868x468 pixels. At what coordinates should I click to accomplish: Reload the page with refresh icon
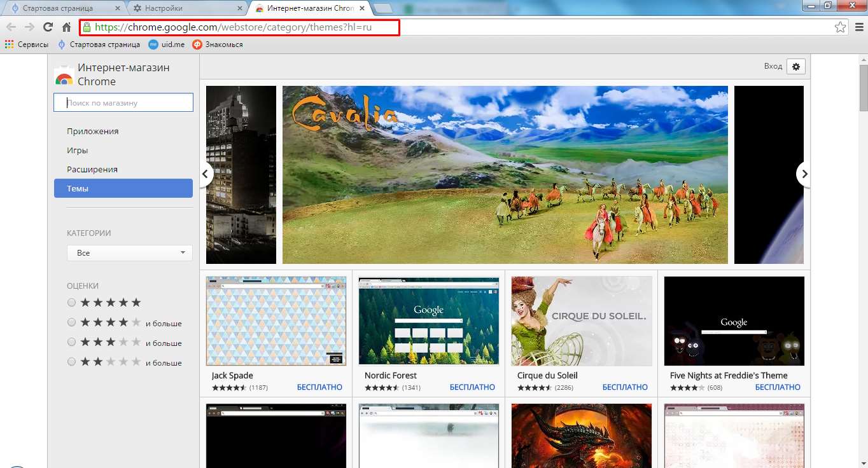click(x=48, y=27)
